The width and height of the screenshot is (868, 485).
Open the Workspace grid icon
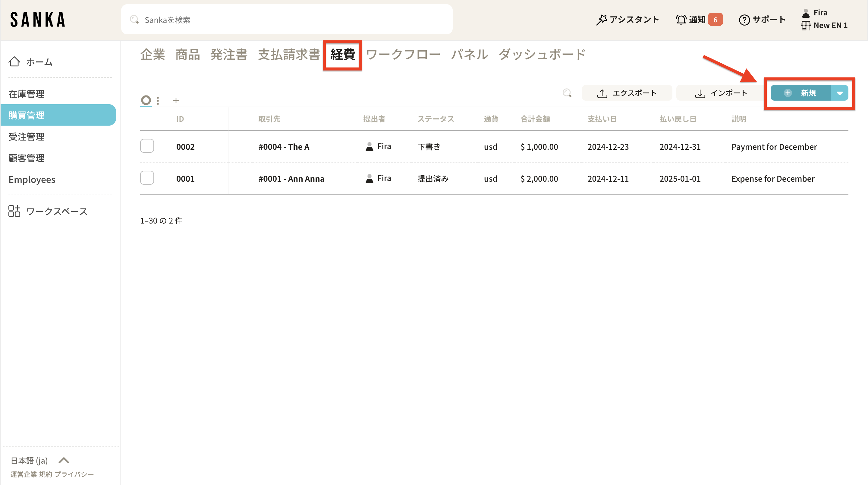pyautogui.click(x=14, y=211)
